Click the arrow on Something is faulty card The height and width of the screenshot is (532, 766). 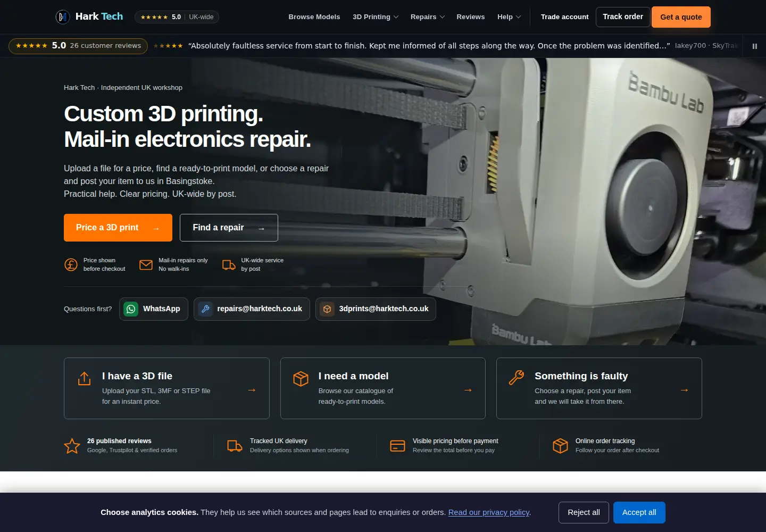point(684,390)
